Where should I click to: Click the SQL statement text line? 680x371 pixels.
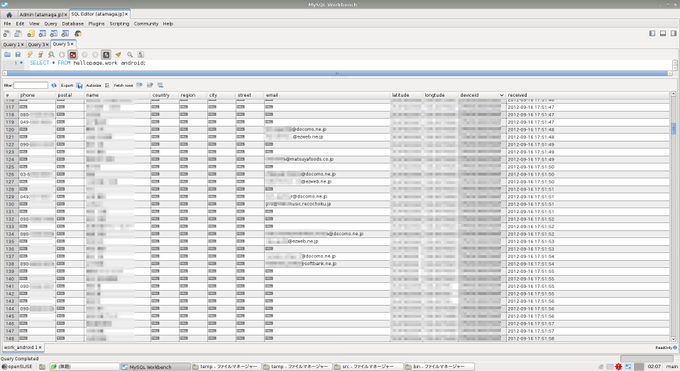coord(88,63)
